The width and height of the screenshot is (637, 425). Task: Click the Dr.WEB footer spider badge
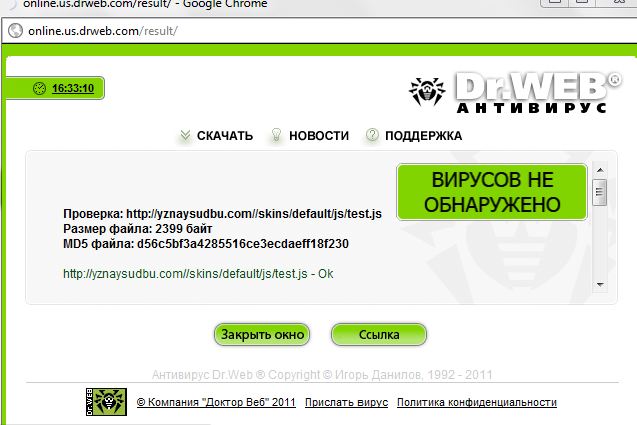point(106,402)
